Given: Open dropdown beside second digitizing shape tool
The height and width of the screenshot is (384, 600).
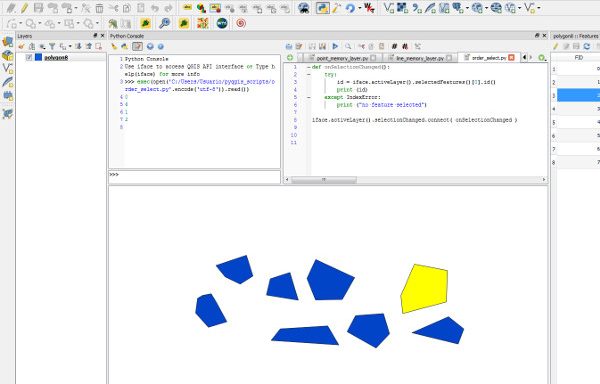Looking at the screenshot, I should tap(39, 24).
